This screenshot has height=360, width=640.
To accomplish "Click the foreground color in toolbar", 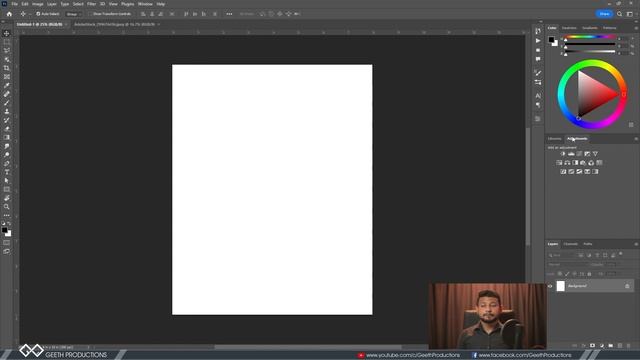I will tap(4, 230).
